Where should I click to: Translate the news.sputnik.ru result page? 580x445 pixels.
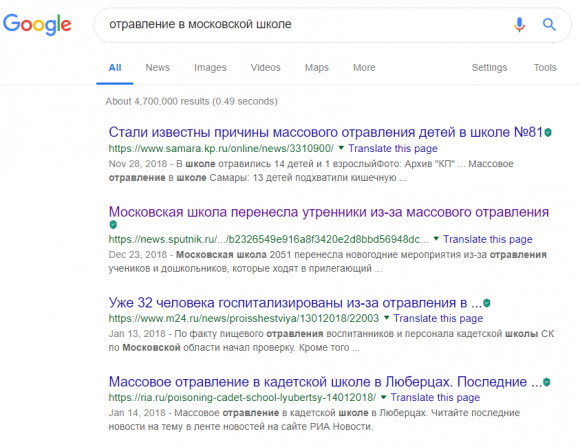tap(488, 239)
